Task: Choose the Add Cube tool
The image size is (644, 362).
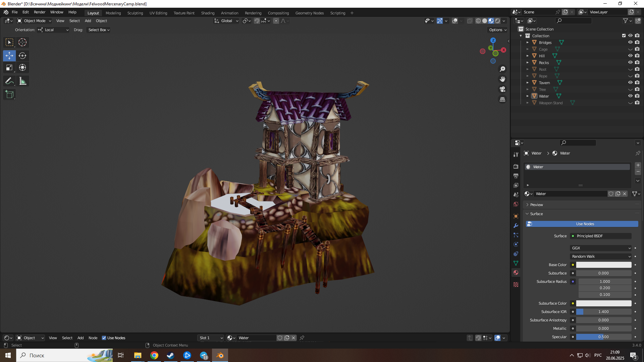Action: pos(9,95)
